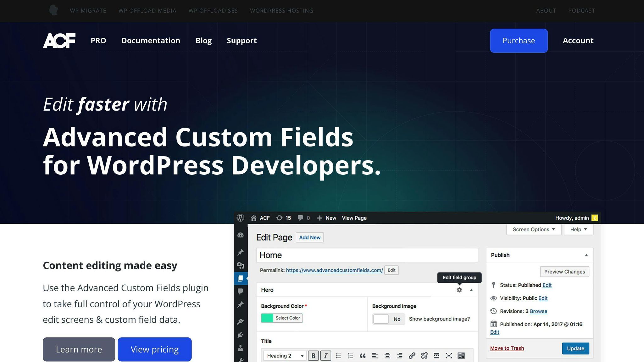The height and width of the screenshot is (362, 644).
Task: Open WORDPRESS HOSTING in top bar
Action: pos(281,11)
